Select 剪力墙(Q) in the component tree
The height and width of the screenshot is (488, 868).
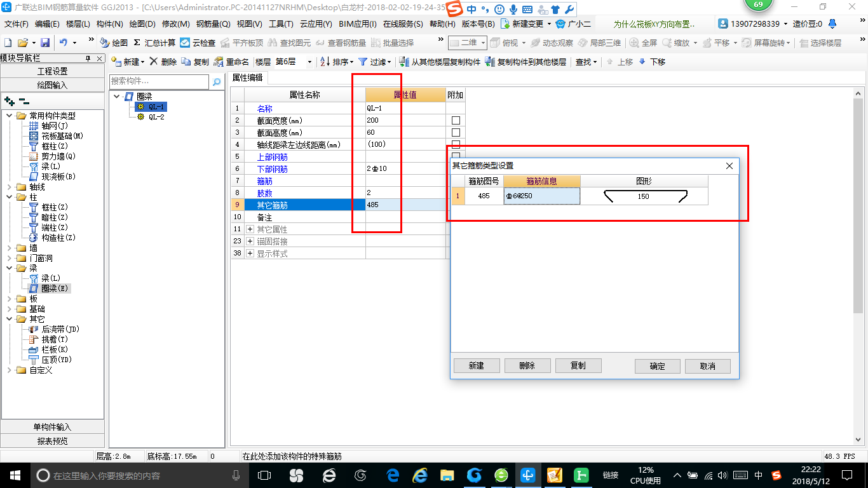(x=51, y=156)
